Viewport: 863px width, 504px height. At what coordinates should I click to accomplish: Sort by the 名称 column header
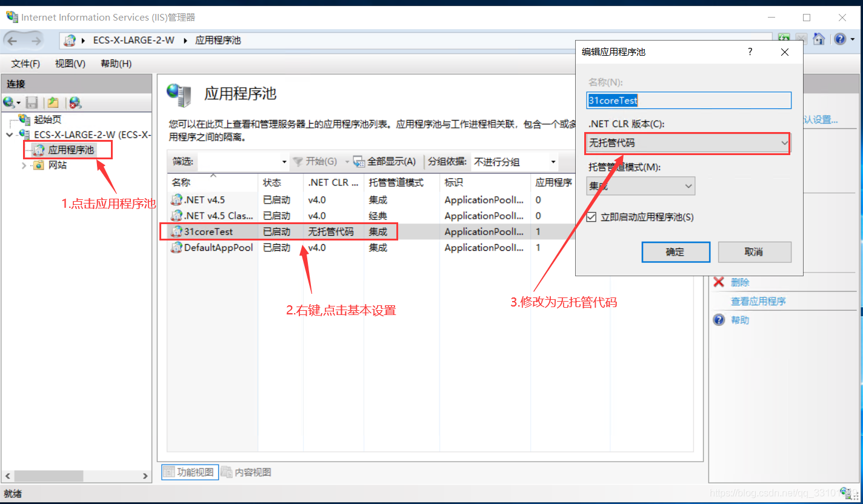pyautogui.click(x=212, y=182)
